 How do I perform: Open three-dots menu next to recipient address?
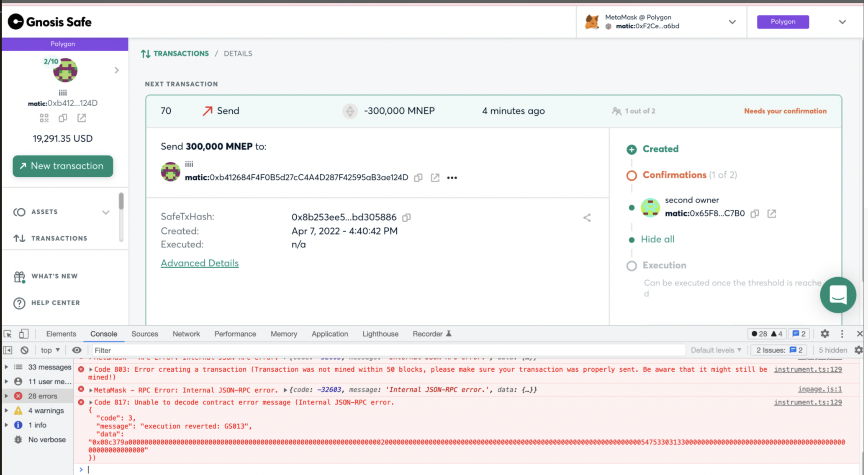pos(452,178)
